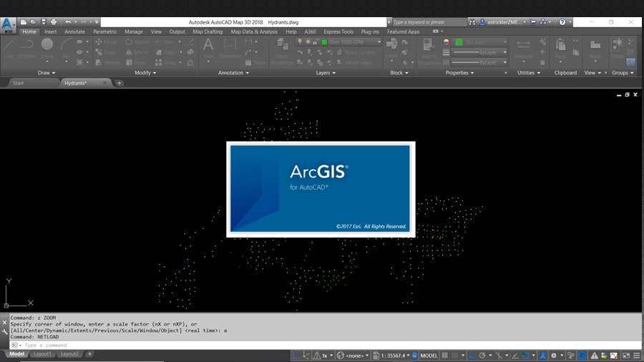Click the Paste clipboard icon
This screenshot has height=362, width=644.
[560, 49]
